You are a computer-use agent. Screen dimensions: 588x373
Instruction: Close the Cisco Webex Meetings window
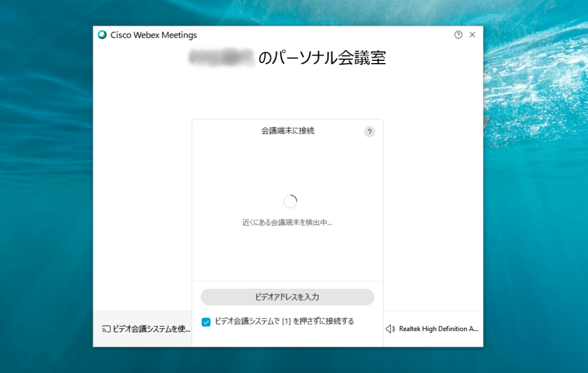tap(472, 34)
